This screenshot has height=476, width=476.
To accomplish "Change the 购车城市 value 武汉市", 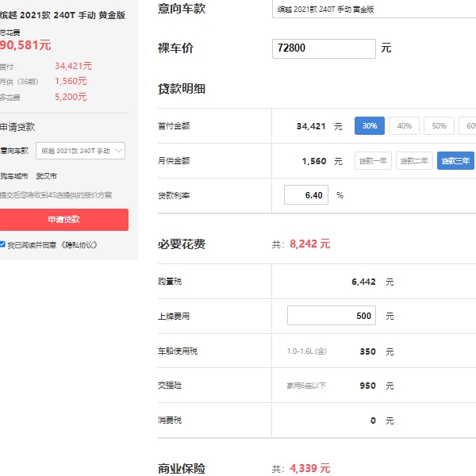I will click(x=47, y=176).
